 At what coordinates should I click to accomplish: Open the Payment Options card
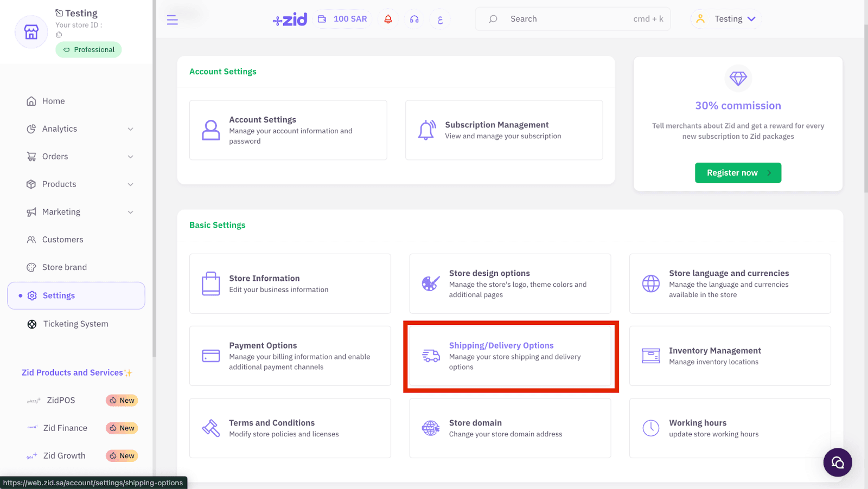pyautogui.click(x=290, y=356)
